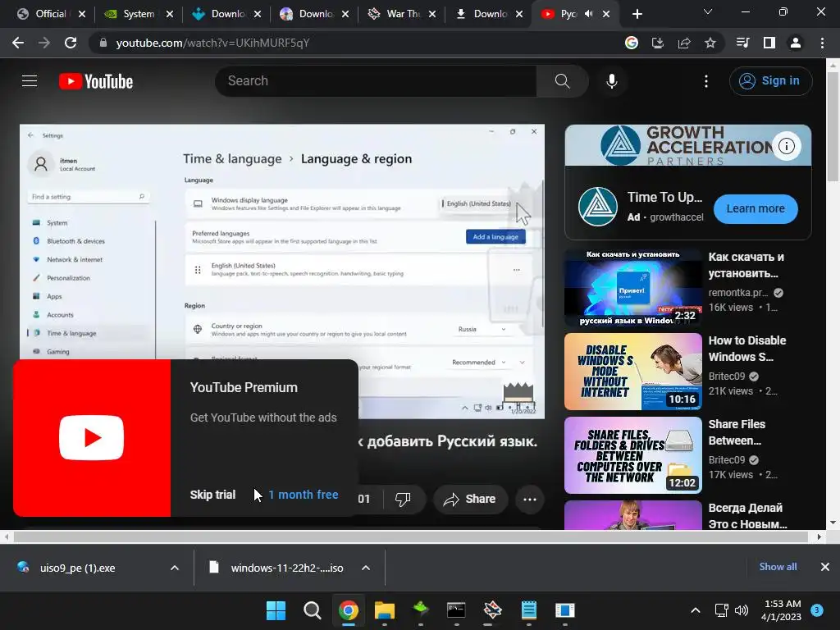Screen dimensions: 840x630
Task: Toggle the Chrome side panel
Action: pos(769,43)
